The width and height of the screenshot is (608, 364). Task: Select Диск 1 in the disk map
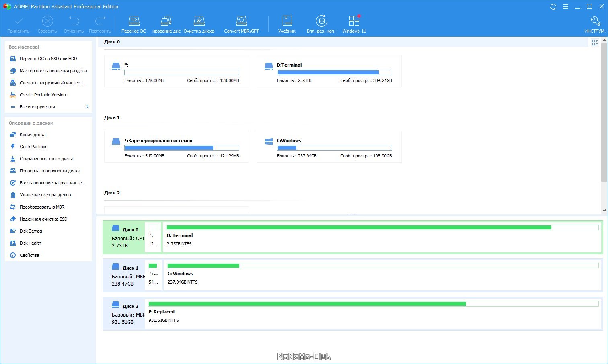click(123, 275)
